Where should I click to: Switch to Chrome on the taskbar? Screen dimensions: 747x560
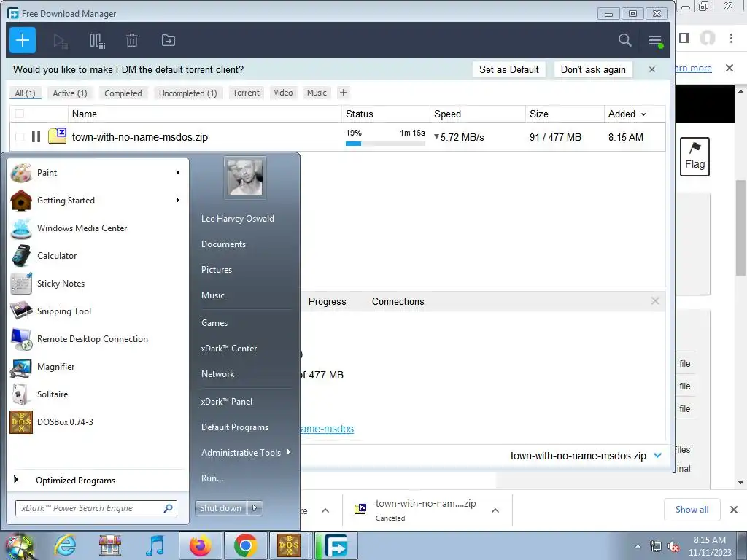[245, 545]
